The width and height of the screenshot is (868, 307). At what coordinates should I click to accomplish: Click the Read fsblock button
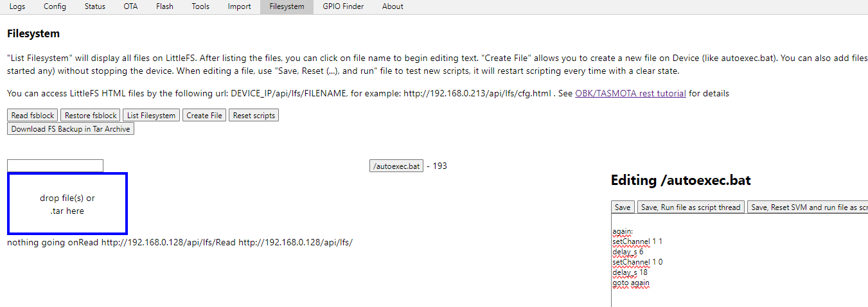click(x=32, y=116)
